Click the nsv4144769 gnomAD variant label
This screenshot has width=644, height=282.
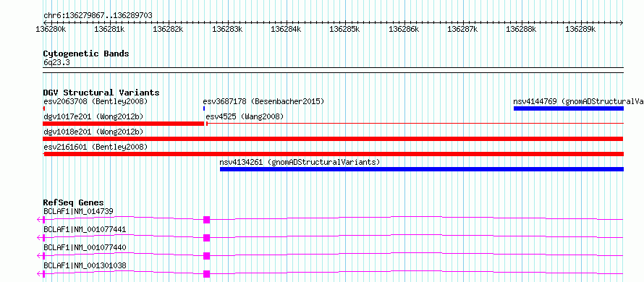[x=578, y=101]
